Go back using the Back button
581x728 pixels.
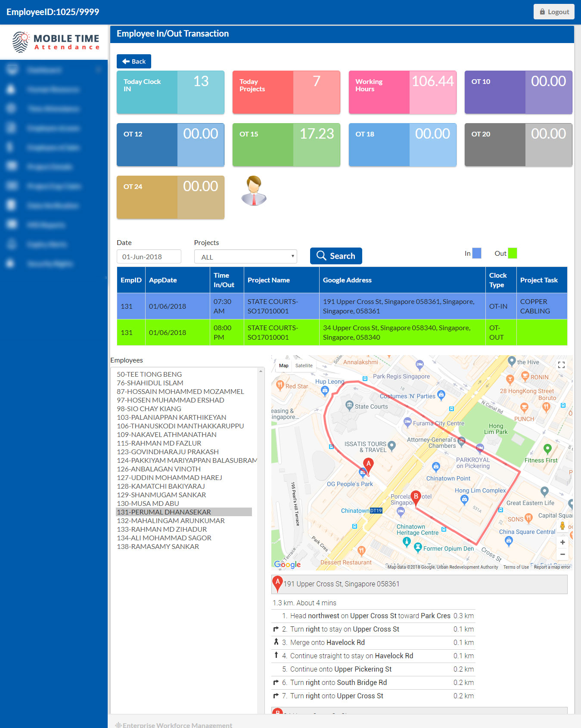pyautogui.click(x=134, y=62)
